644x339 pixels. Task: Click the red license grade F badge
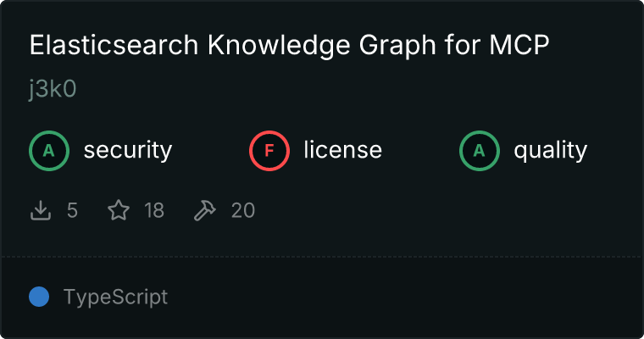tap(269, 151)
